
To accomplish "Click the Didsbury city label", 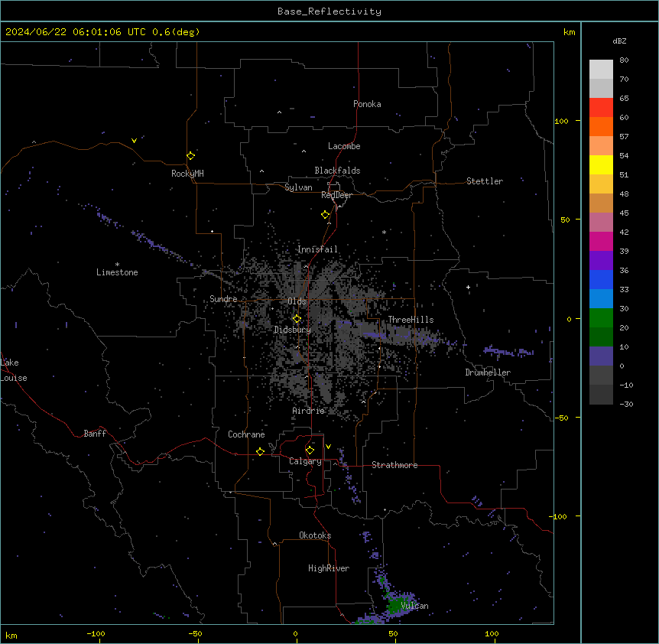I will click(293, 330).
